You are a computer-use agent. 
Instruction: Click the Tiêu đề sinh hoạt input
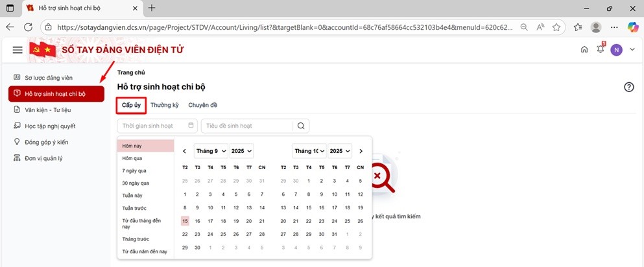248,126
